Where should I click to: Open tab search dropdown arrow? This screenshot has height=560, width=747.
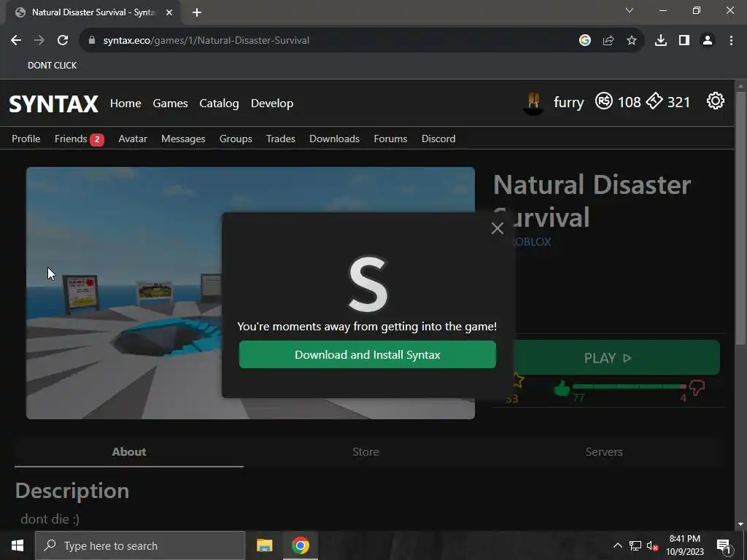click(630, 10)
